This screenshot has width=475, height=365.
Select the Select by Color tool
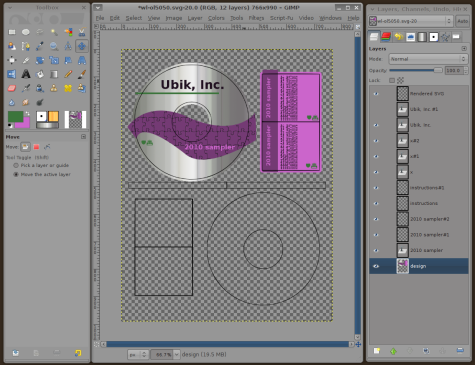pos(68,32)
